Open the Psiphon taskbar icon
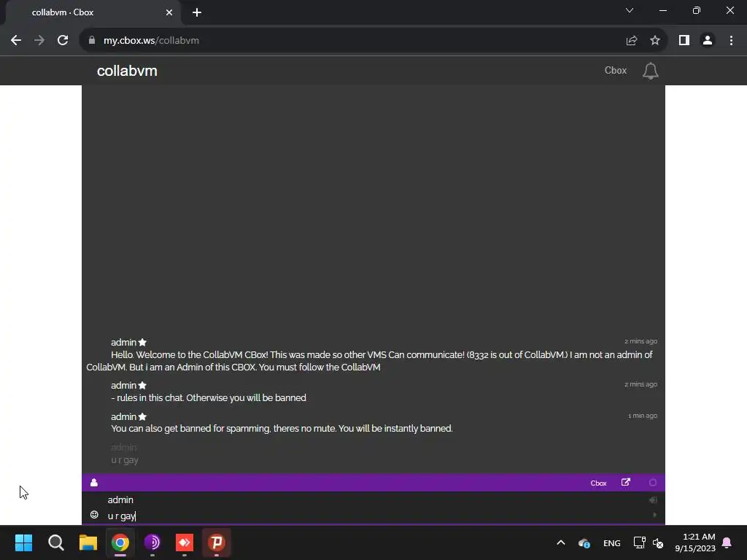This screenshot has height=560, width=747. [217, 542]
